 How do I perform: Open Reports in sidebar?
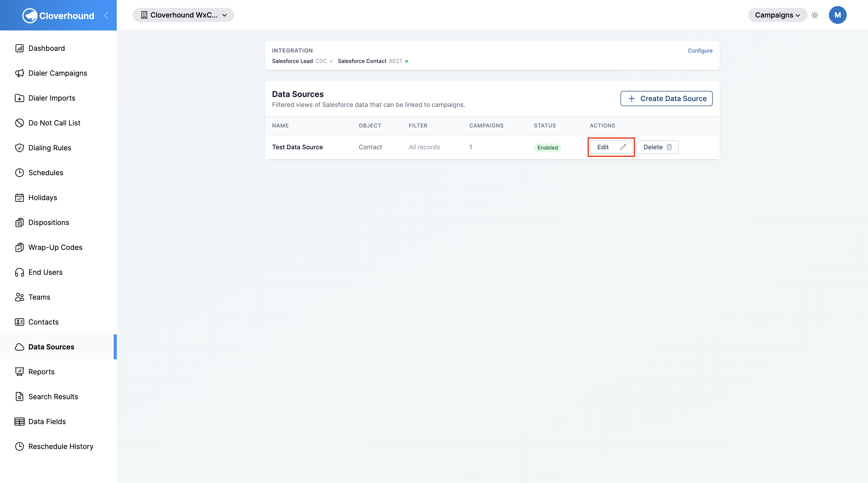[x=58, y=372]
